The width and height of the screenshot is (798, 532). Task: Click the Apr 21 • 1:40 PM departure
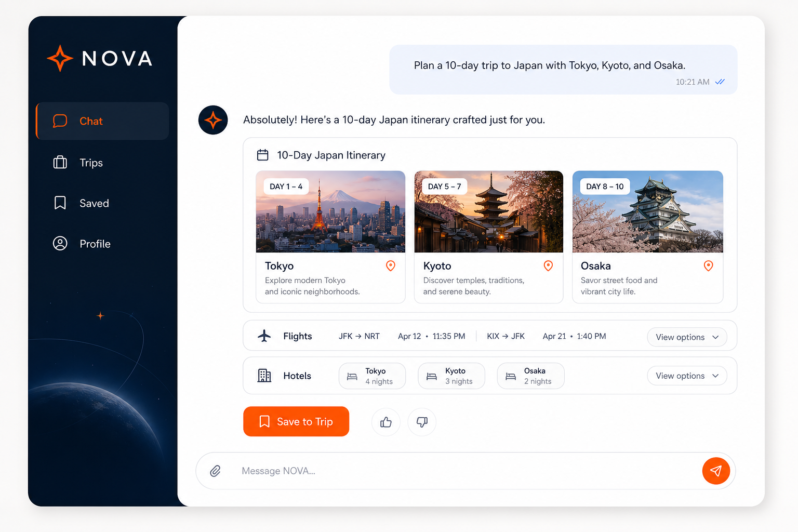tap(574, 336)
